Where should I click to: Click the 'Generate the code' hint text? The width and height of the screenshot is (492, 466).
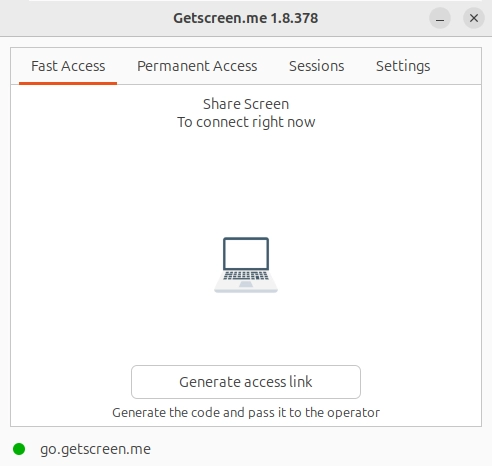click(x=246, y=413)
